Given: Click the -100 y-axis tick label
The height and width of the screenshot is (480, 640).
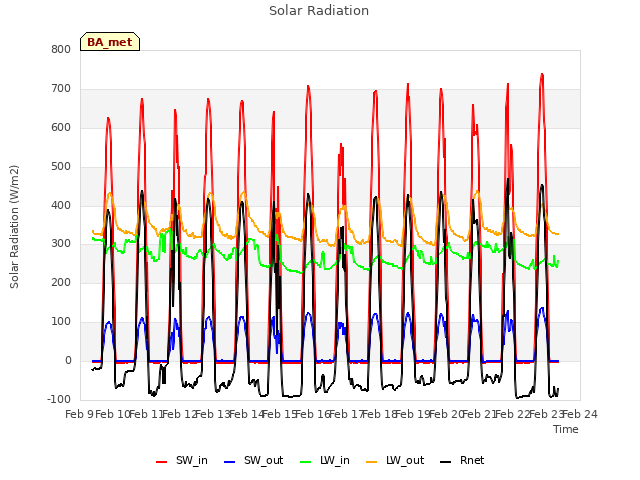Looking at the screenshot, I should pyautogui.click(x=59, y=399).
